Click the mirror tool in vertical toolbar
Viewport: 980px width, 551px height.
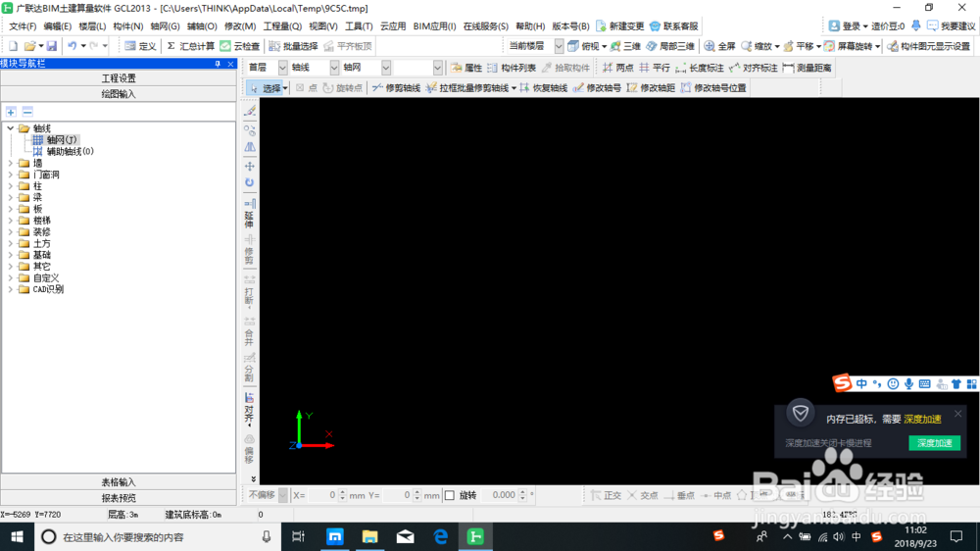(249, 148)
